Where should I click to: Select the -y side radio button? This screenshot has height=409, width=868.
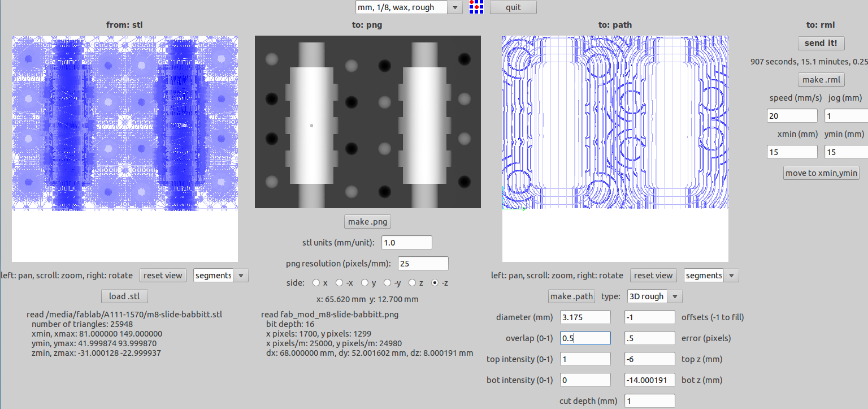point(387,282)
